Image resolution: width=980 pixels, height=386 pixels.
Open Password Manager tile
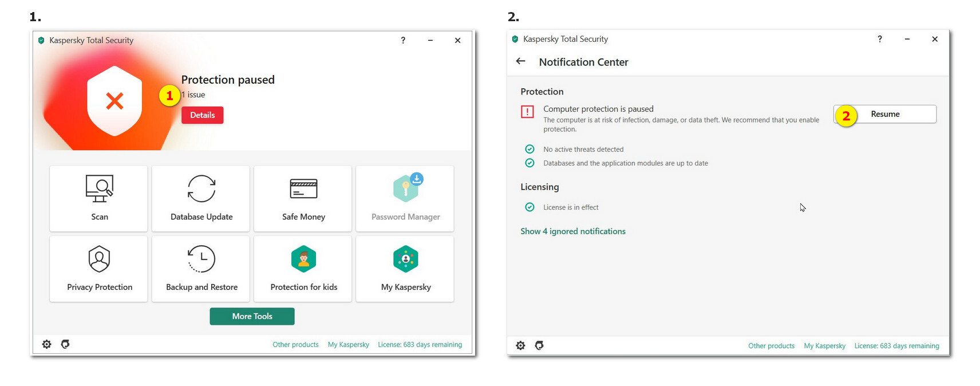click(x=405, y=198)
